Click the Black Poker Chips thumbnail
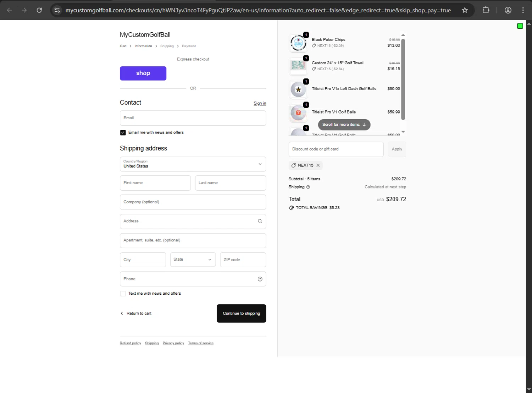Screen dimensions: 532x393 pos(298,43)
